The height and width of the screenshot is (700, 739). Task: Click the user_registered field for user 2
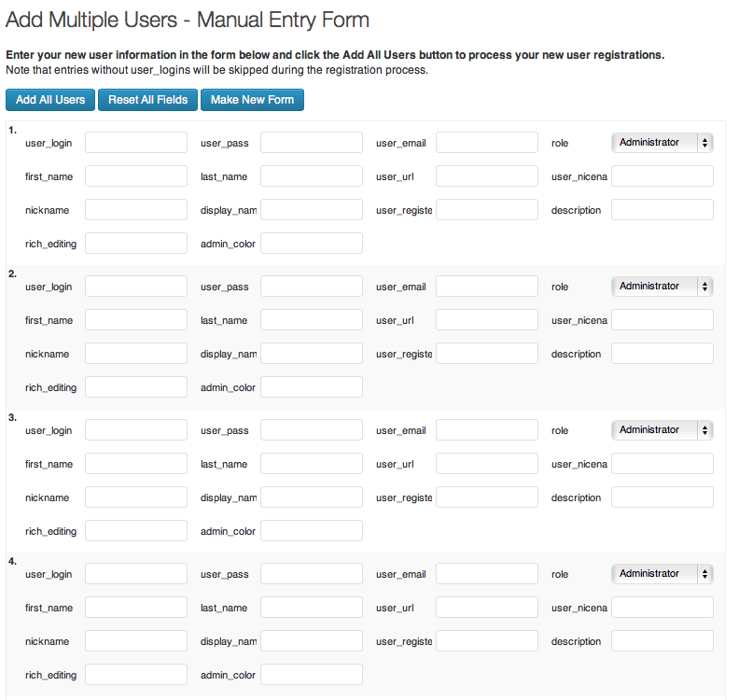487,354
